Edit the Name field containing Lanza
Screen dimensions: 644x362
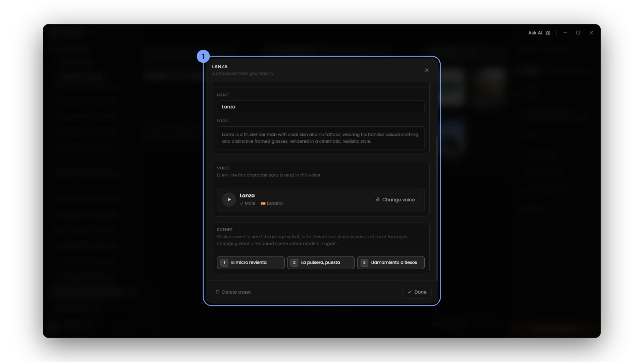tap(321, 107)
